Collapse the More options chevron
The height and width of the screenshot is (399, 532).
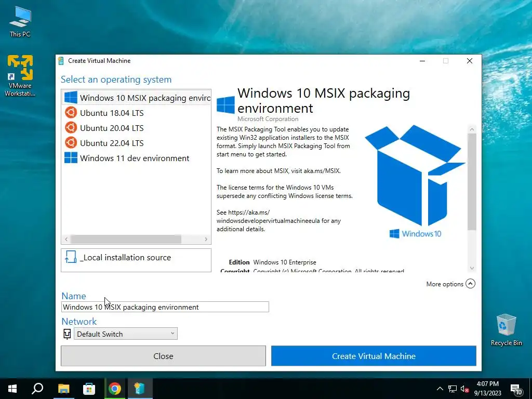coord(470,284)
